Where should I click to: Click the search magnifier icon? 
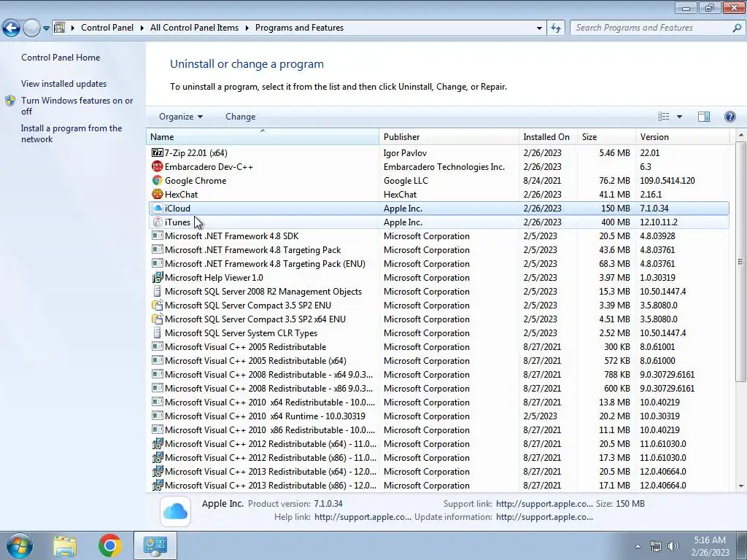tap(737, 28)
